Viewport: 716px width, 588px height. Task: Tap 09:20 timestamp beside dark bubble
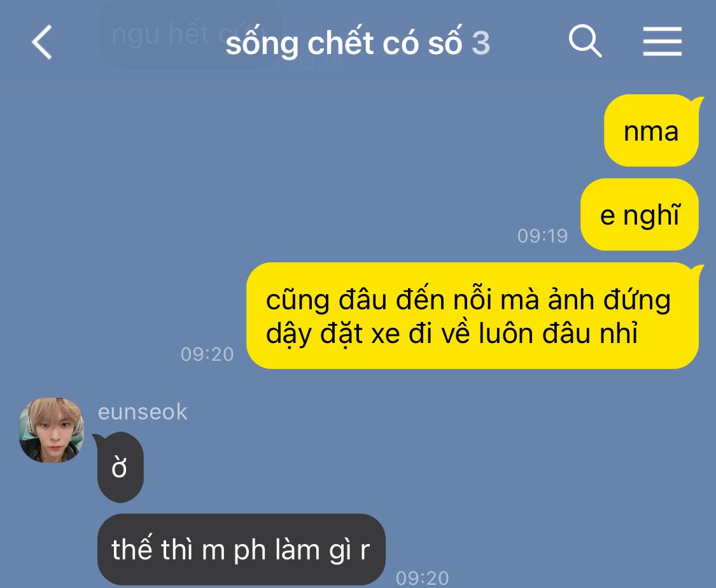423,578
